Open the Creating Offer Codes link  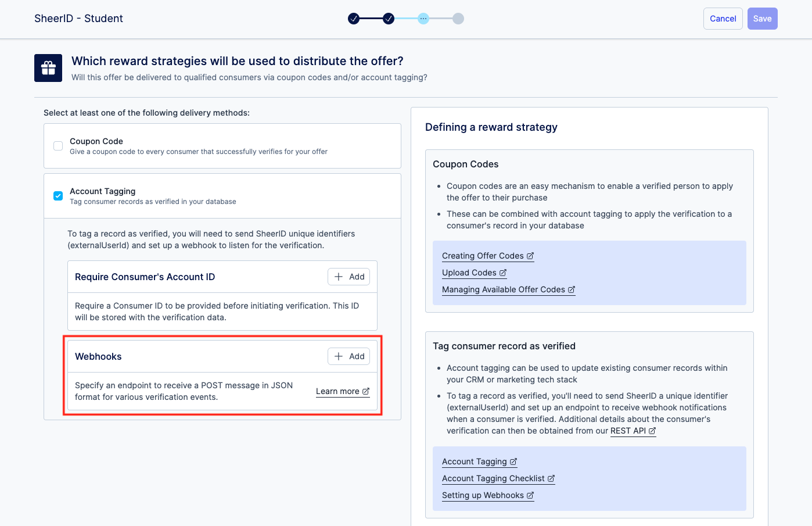coord(483,256)
